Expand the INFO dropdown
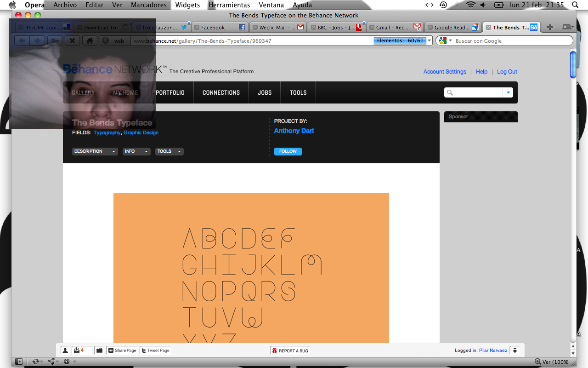This screenshot has height=368, width=588. click(136, 151)
